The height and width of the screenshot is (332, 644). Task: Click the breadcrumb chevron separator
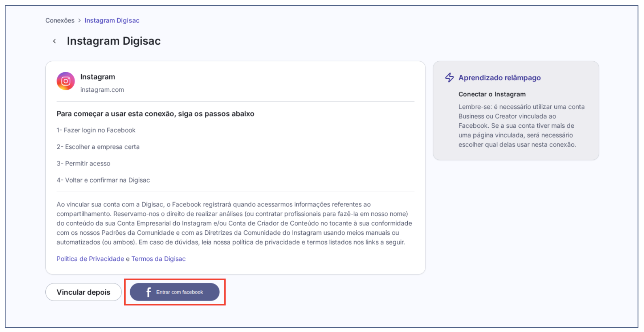(80, 21)
